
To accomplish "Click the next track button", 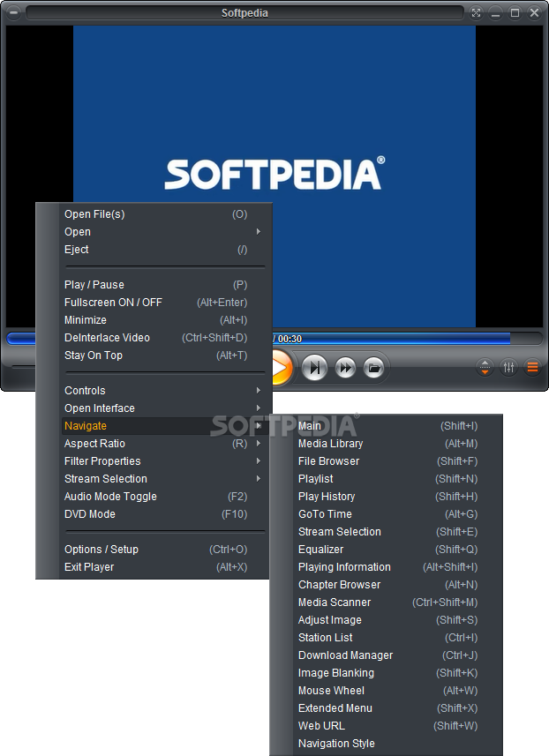I will coord(314,368).
